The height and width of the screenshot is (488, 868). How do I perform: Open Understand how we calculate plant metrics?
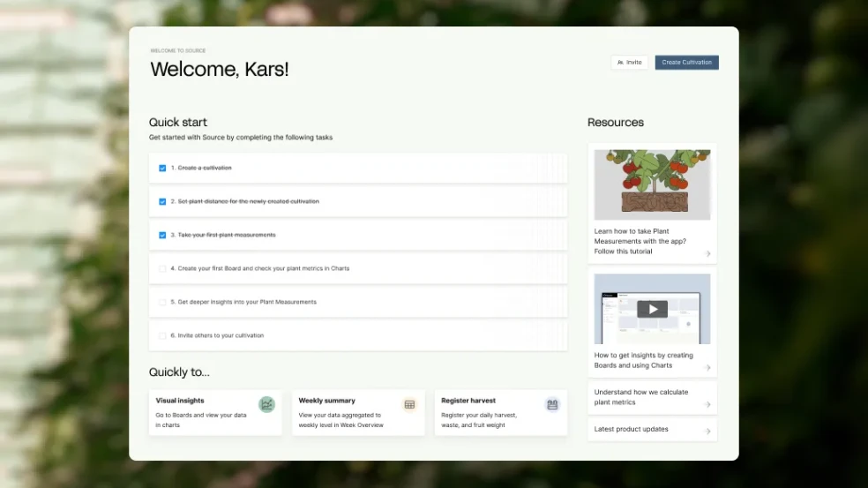[641, 397]
